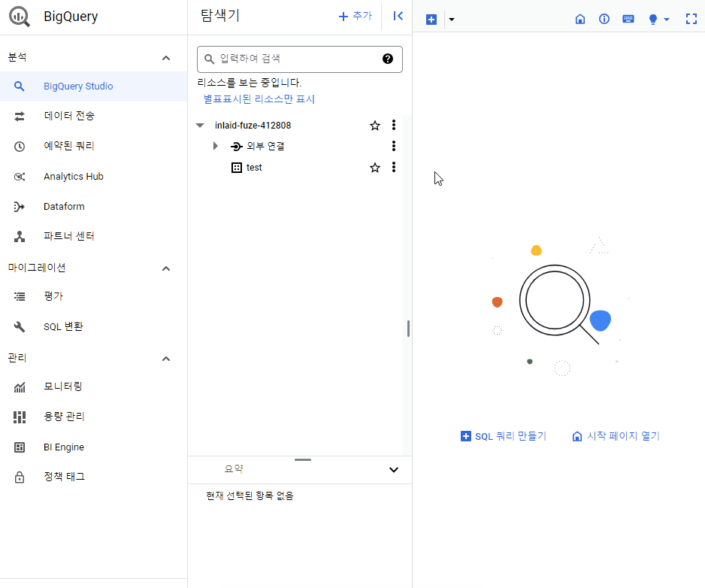This screenshot has height=588, width=705.
Task: Open 모니터링 page
Action: (93, 387)
